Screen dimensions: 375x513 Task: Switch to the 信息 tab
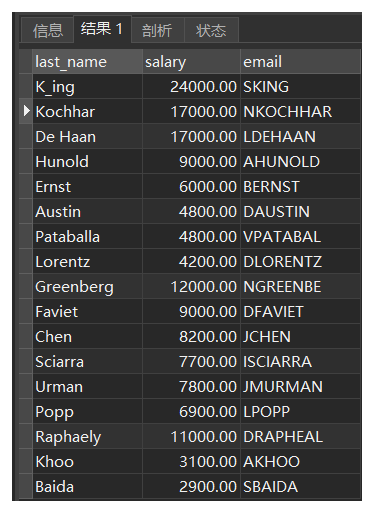pyautogui.click(x=47, y=30)
